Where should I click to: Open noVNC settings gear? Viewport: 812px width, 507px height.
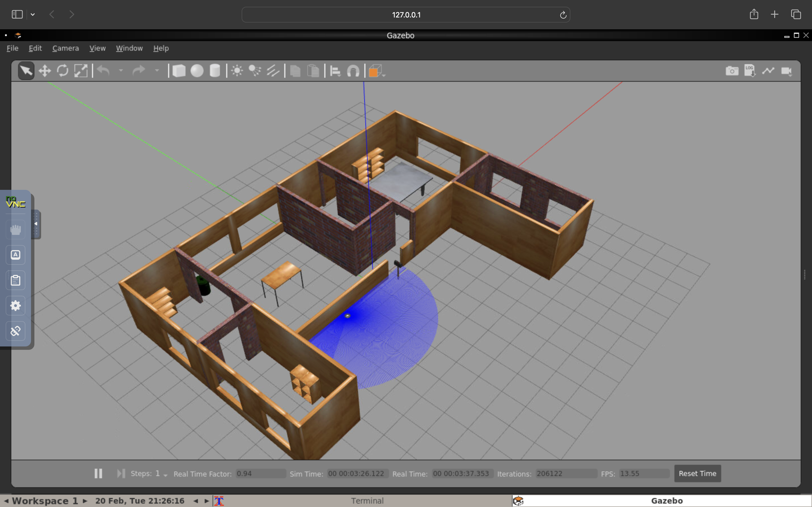(16, 306)
